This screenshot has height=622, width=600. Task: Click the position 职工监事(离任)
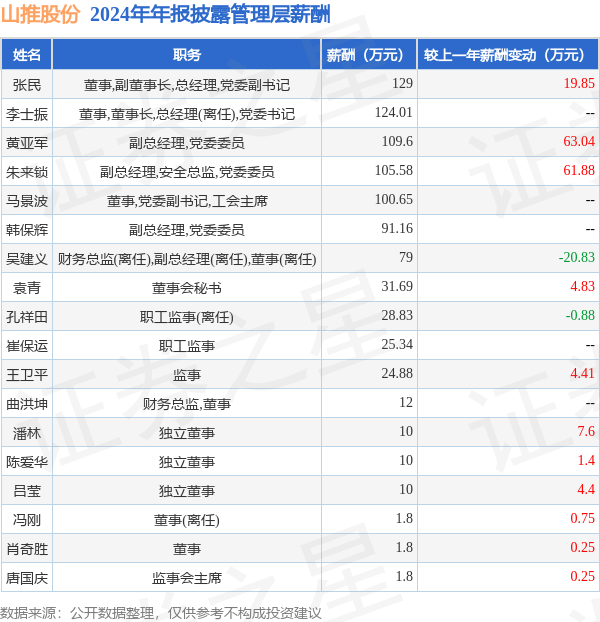(x=187, y=317)
